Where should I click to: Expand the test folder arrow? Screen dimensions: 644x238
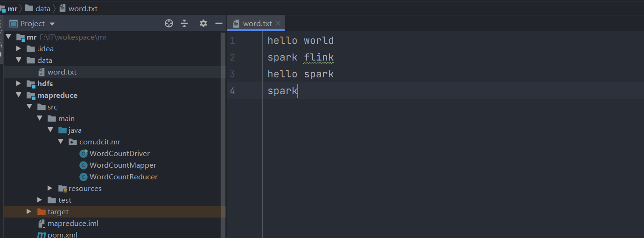40,200
